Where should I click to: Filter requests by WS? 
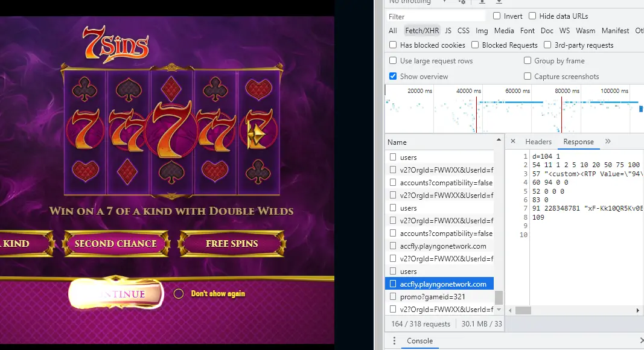click(565, 31)
